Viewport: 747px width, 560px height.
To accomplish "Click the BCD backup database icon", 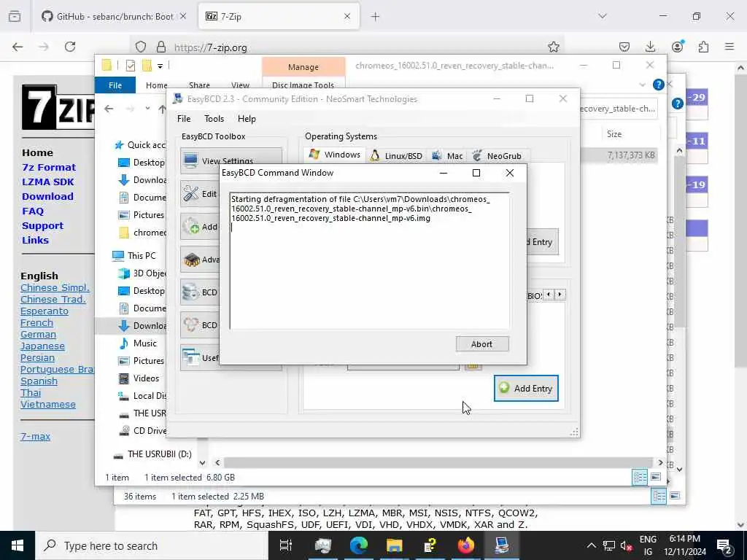I will (x=191, y=292).
